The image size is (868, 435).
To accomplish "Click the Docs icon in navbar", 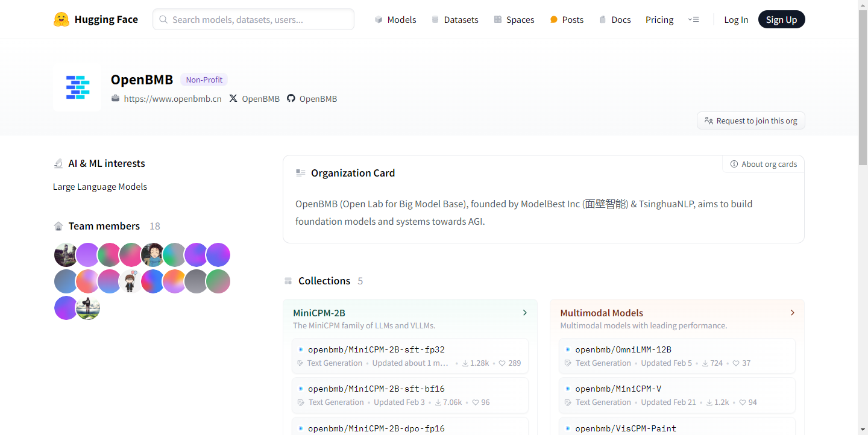I will 603,19.
